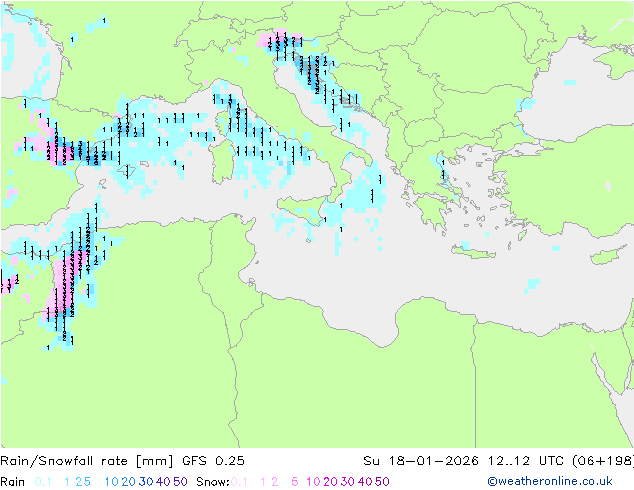Click the Rain legend value 50
The image size is (634, 490).
pos(180,482)
